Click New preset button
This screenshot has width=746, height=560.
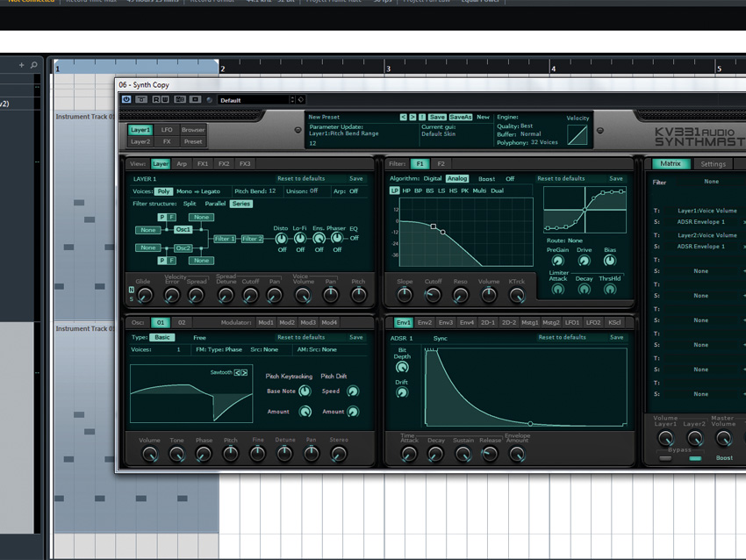[483, 117]
